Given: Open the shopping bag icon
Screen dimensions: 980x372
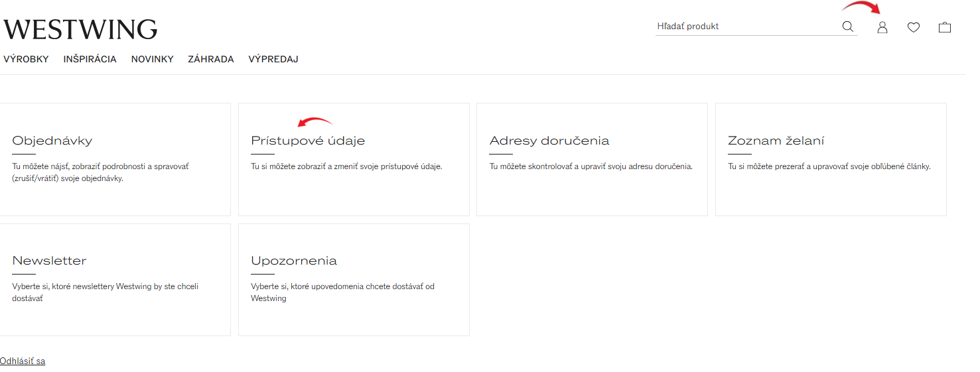Looking at the screenshot, I should [x=945, y=27].
